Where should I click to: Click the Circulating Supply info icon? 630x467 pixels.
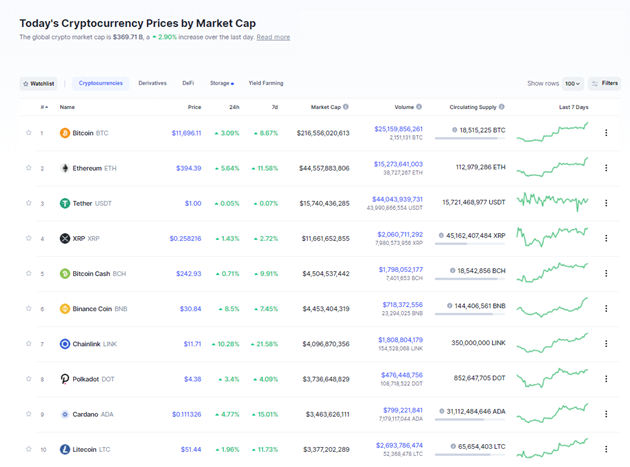[x=502, y=107]
